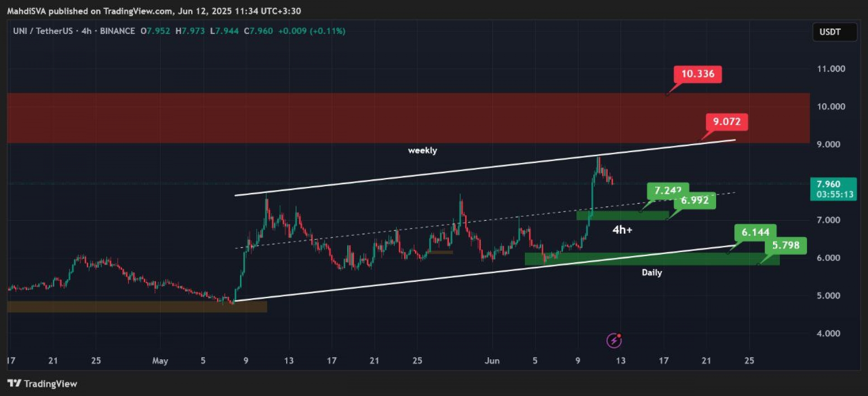Image resolution: width=868 pixels, height=396 pixels.
Task: Click the high value H7.973
Action: (190, 31)
